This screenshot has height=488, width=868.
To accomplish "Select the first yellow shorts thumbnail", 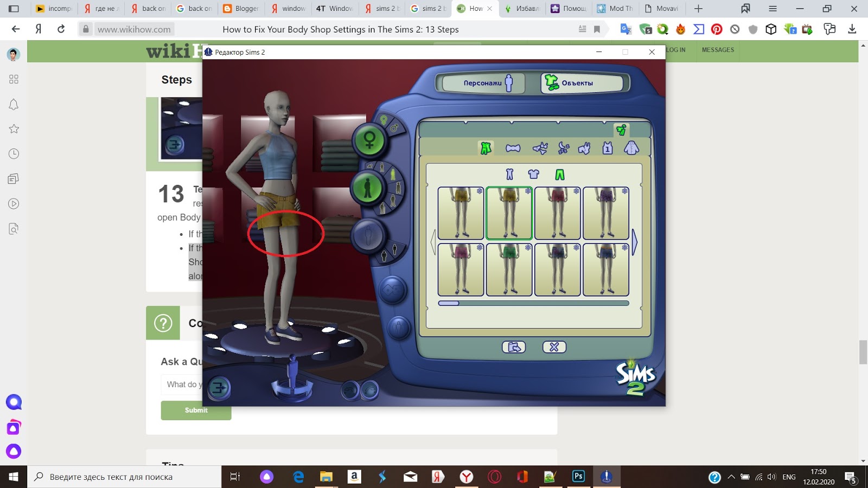I will click(461, 213).
